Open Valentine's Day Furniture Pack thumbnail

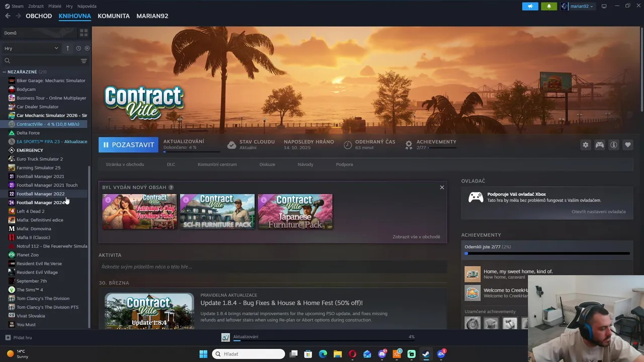click(139, 212)
